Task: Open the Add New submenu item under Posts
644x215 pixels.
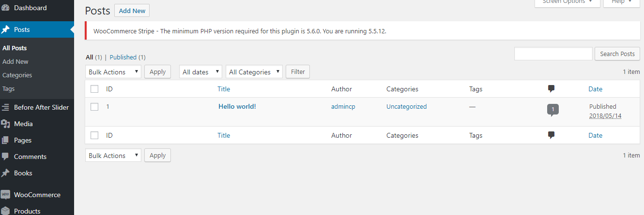Action: tap(15, 62)
